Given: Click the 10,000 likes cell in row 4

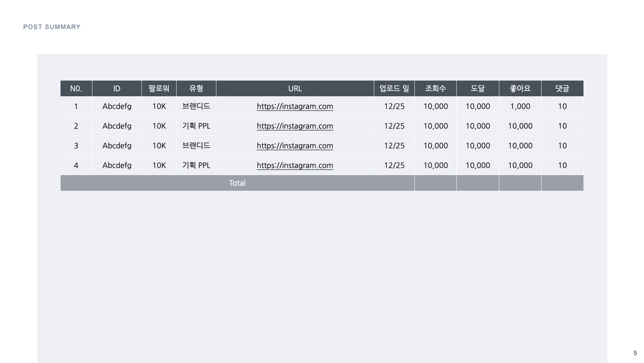Looking at the screenshot, I should 520,165.
